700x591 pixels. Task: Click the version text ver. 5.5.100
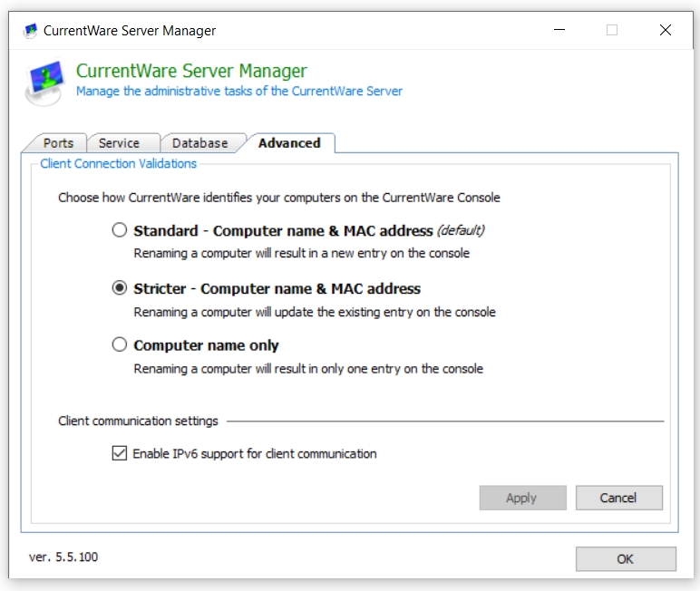pyautogui.click(x=63, y=557)
